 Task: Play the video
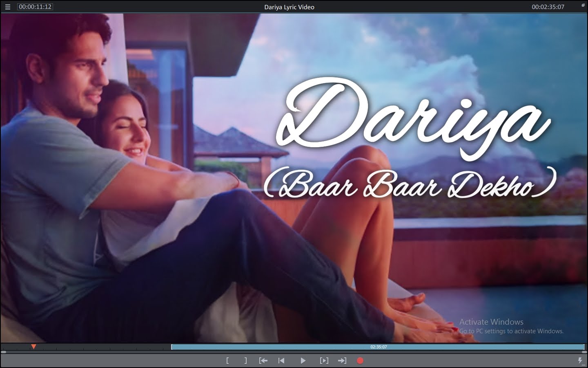[x=303, y=361]
